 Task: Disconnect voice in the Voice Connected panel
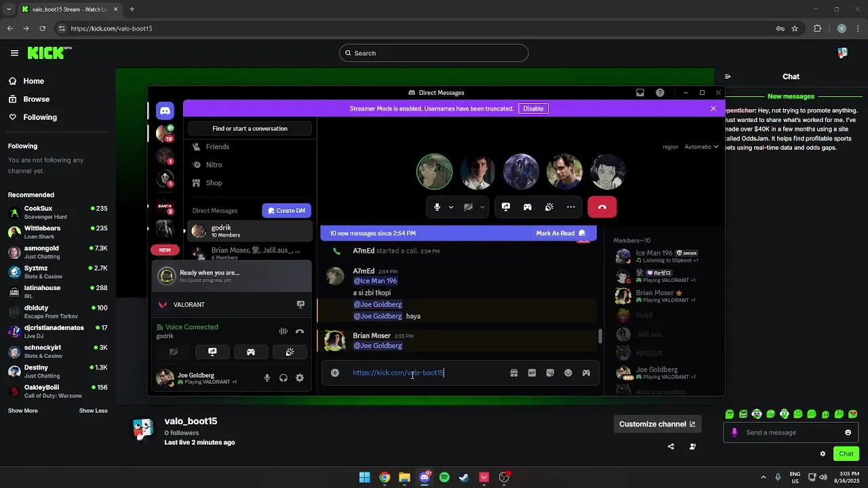[x=300, y=331]
